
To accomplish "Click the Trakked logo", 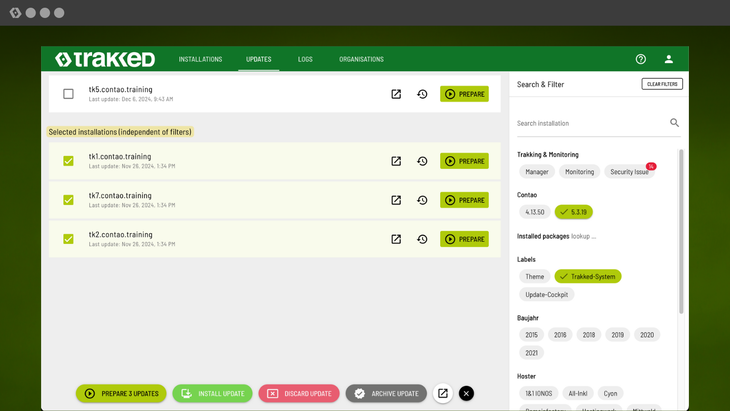I will (105, 59).
